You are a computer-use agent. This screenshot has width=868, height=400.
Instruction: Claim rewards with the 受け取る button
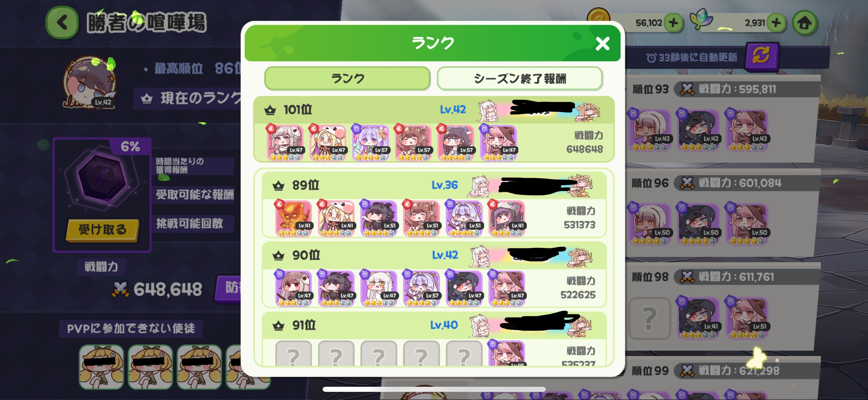(x=103, y=230)
